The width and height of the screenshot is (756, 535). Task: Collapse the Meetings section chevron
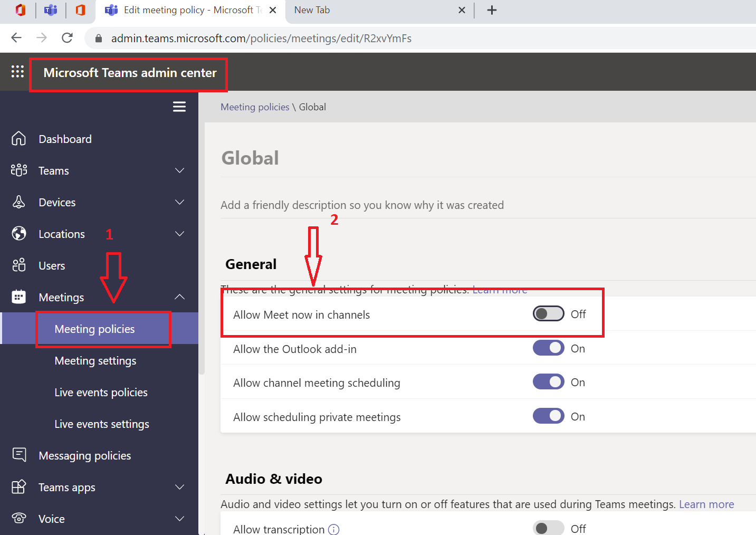[x=179, y=297]
